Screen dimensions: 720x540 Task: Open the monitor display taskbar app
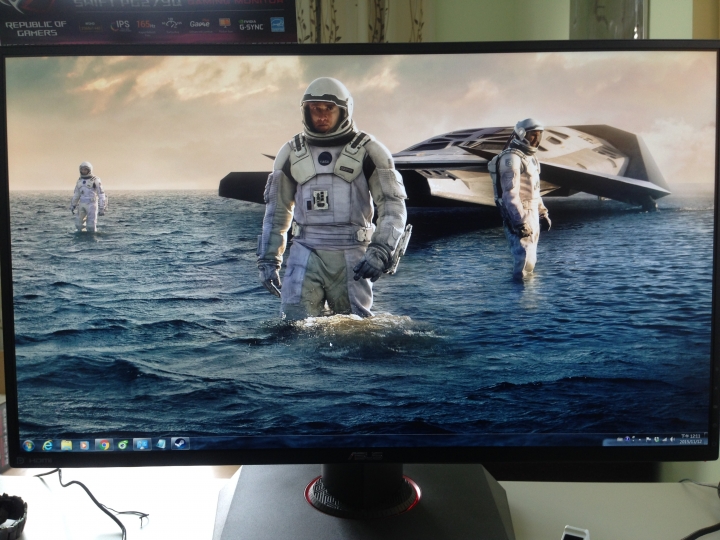pyautogui.click(x=142, y=444)
